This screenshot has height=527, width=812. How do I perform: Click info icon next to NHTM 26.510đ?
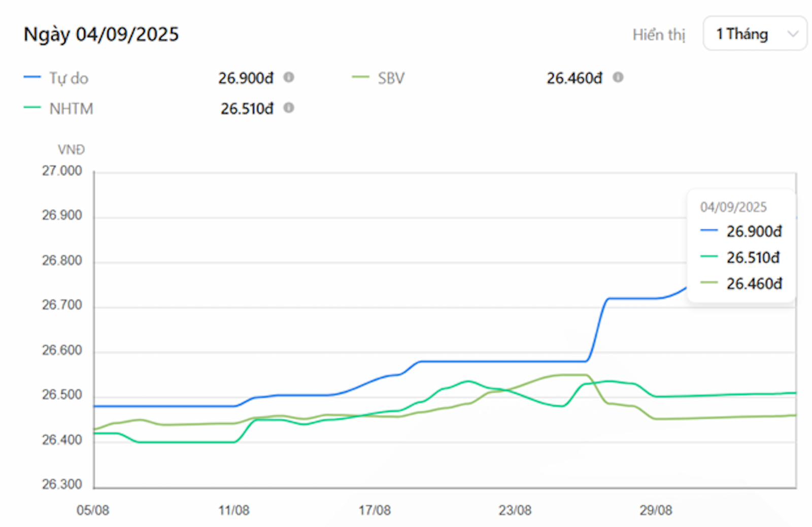(x=288, y=108)
